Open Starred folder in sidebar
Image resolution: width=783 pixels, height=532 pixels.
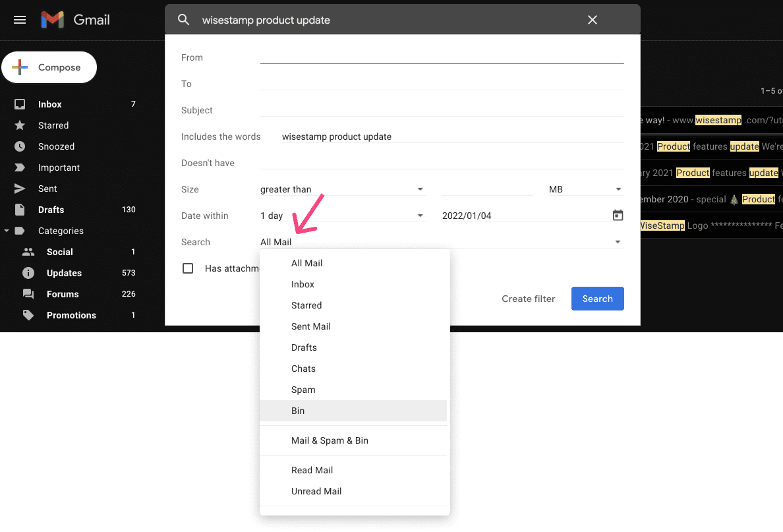[x=53, y=125]
